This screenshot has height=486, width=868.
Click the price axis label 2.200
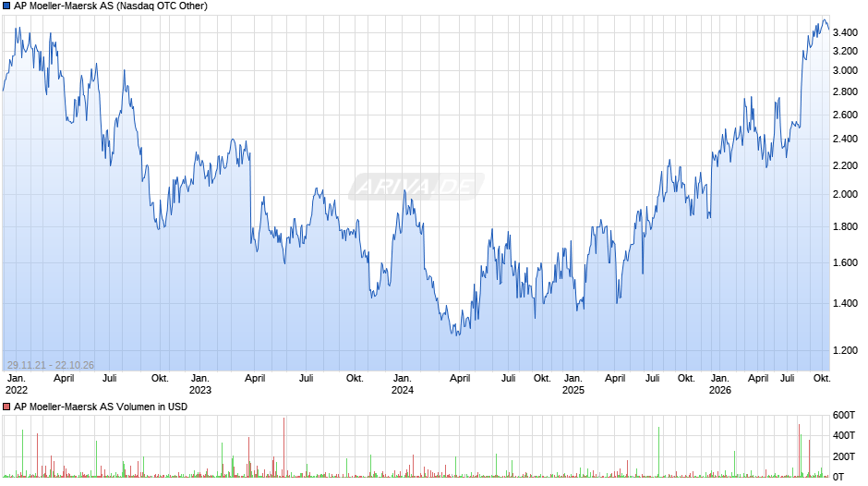tap(845, 165)
